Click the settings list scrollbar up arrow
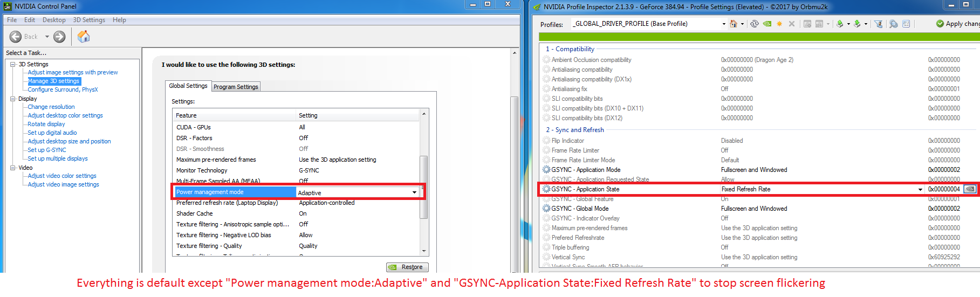Image resolution: width=980 pixels, height=297 pixels. (424, 114)
